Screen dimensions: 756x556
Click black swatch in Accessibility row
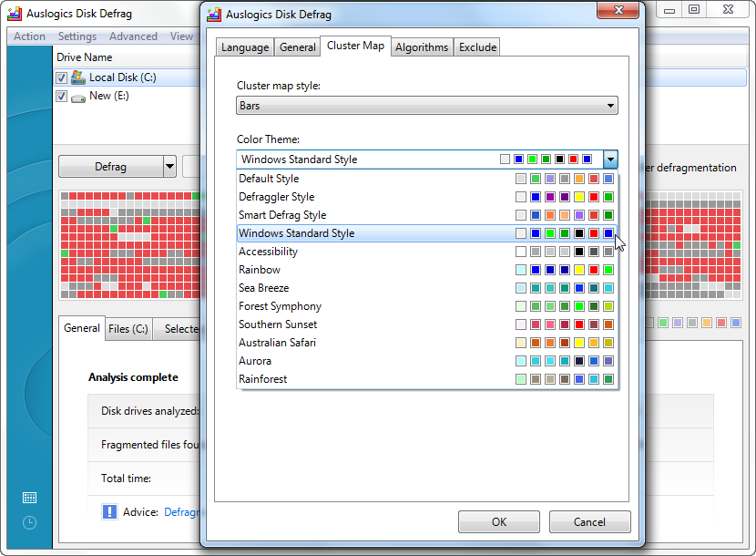click(579, 252)
